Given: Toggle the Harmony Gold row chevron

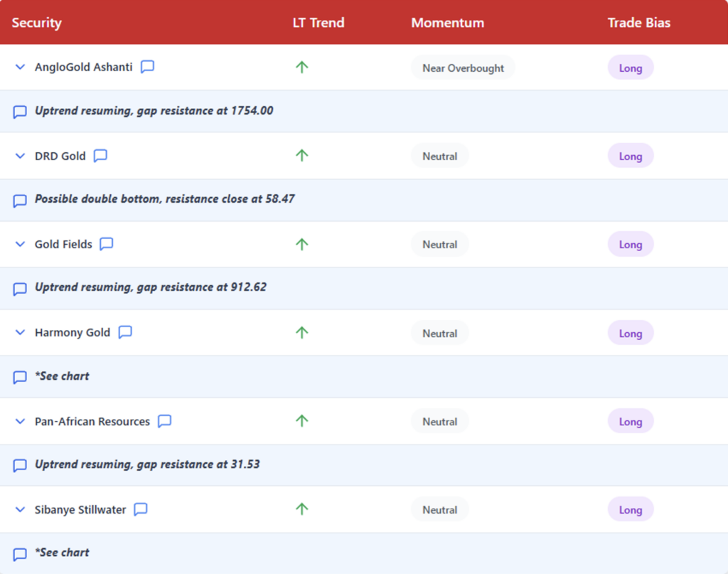Looking at the screenshot, I should click(20, 332).
